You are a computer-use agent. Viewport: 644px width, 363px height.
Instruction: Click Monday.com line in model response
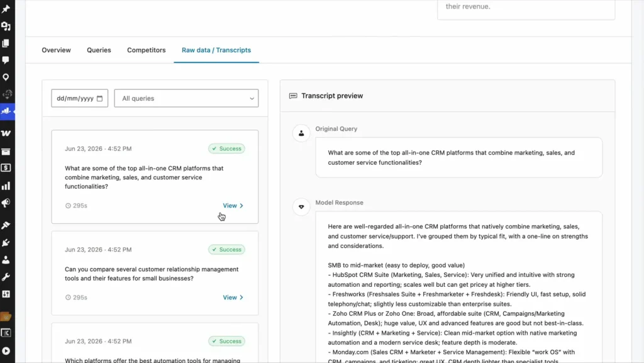[452, 356]
